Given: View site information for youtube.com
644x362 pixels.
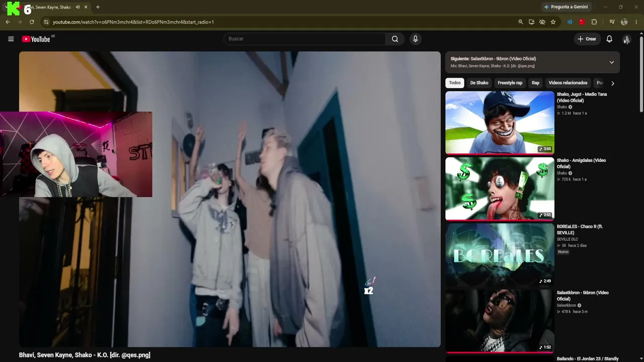Looking at the screenshot, I should (46, 22).
